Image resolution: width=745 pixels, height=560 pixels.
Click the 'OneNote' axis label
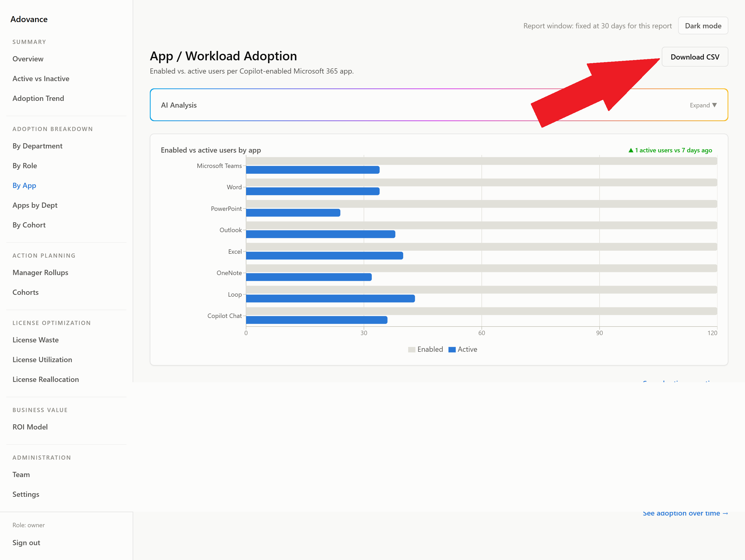[x=229, y=273]
